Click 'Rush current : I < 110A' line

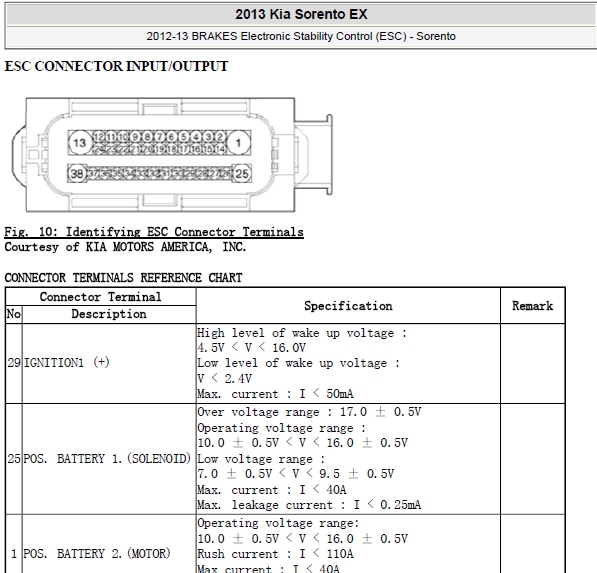[275, 554]
